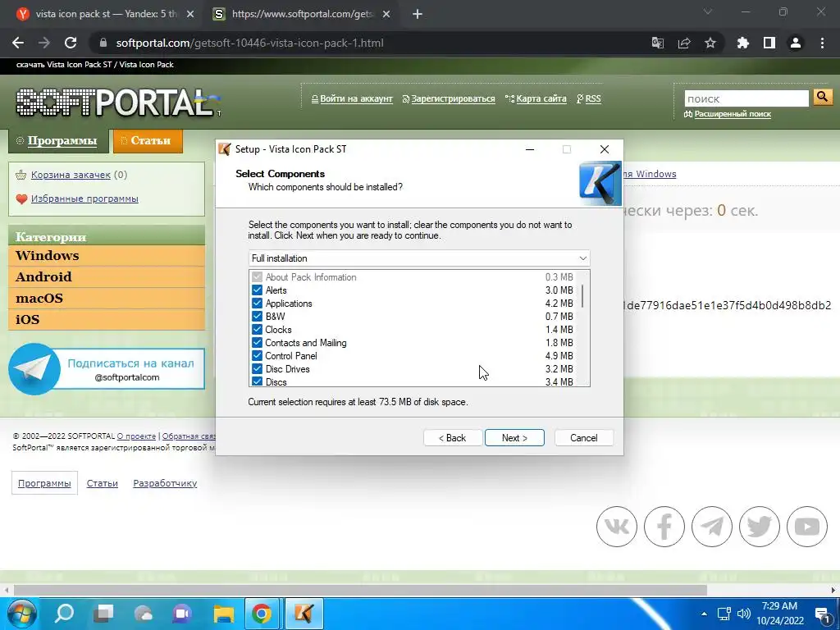Click the browser address bar URL
Viewport: 840px width, 630px height.
(249, 43)
